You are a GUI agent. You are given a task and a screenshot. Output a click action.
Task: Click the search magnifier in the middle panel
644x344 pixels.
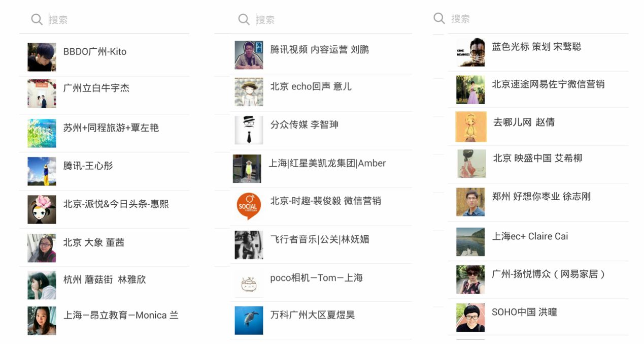click(x=244, y=19)
